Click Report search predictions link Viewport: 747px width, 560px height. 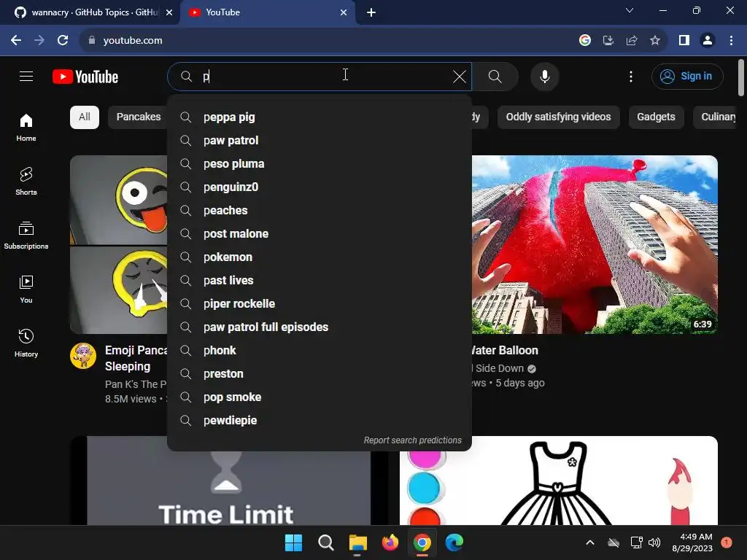coord(413,440)
